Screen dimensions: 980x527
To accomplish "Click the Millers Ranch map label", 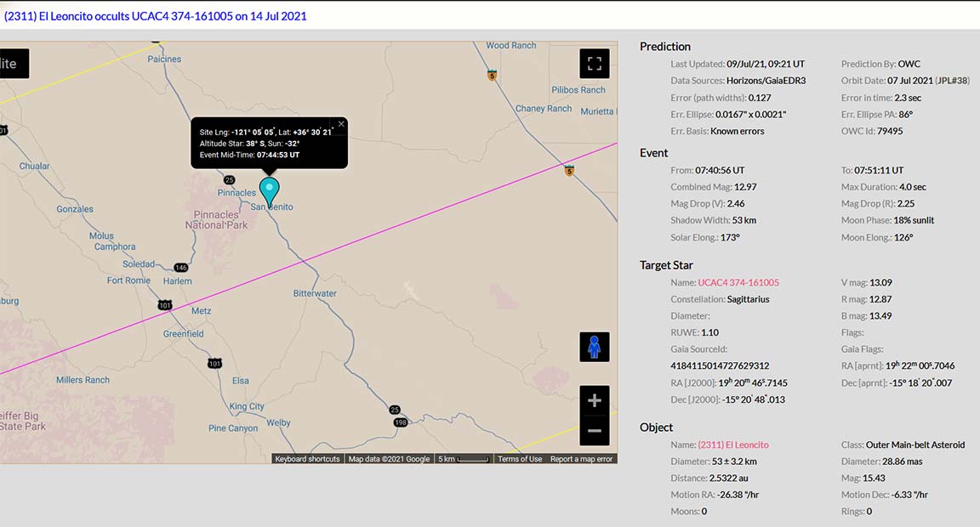I will (83, 380).
